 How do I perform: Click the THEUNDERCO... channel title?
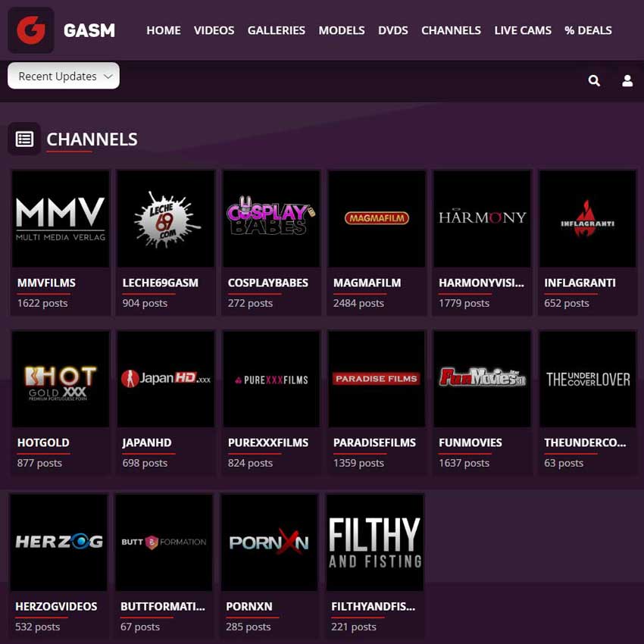(x=585, y=442)
